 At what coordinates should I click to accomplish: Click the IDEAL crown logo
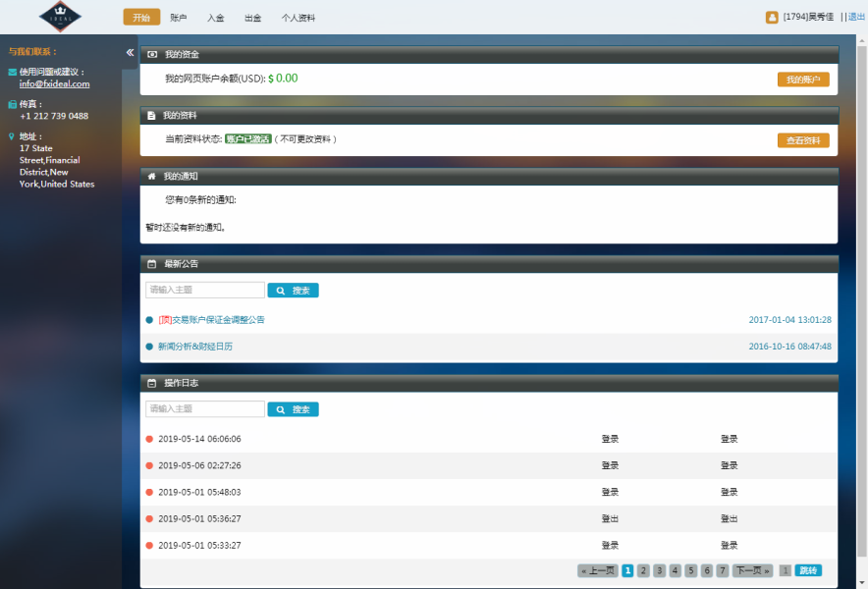click(x=61, y=17)
